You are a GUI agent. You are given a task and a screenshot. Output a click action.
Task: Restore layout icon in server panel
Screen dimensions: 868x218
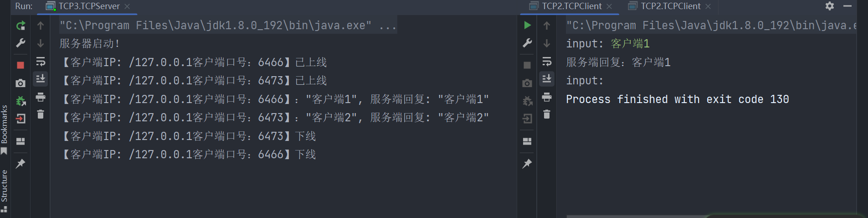click(21, 141)
